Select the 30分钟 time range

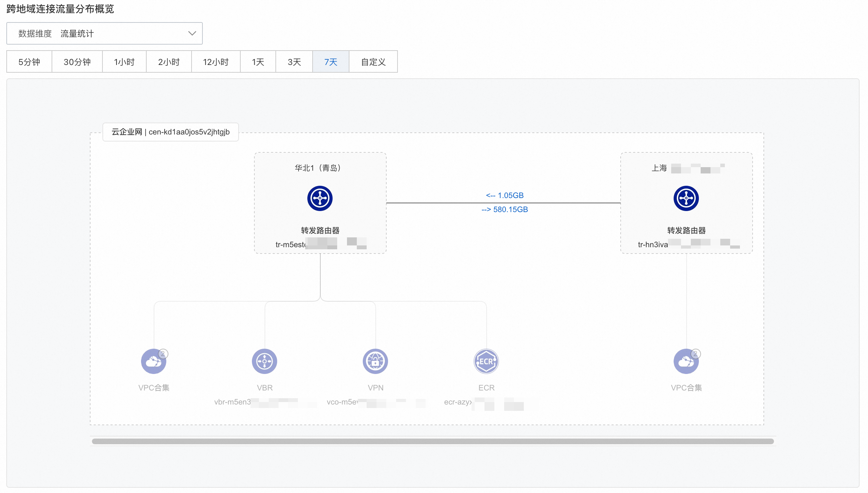tap(77, 62)
